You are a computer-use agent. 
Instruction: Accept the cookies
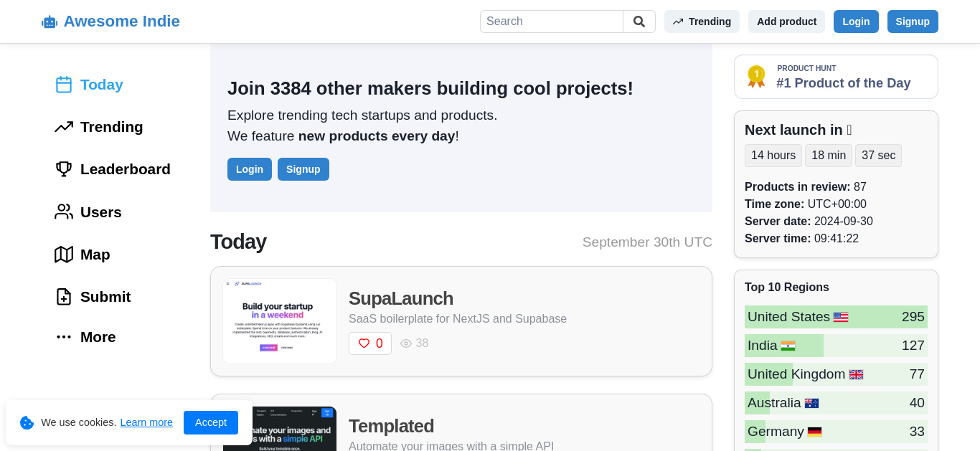click(x=211, y=422)
